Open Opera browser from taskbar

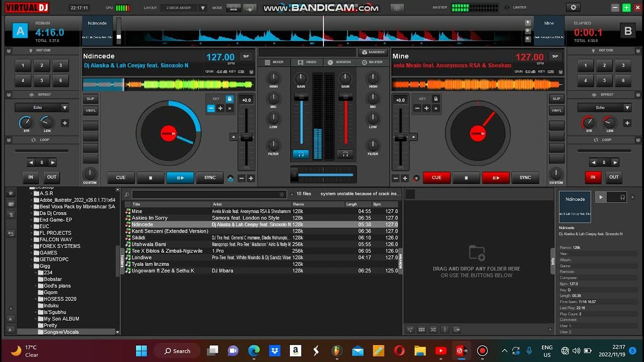pyautogui.click(x=399, y=350)
